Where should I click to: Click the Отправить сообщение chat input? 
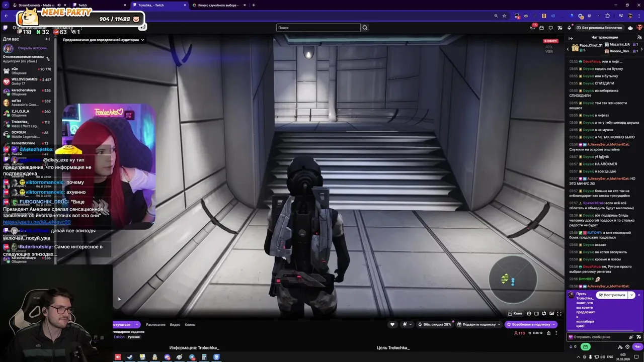pos(604,337)
